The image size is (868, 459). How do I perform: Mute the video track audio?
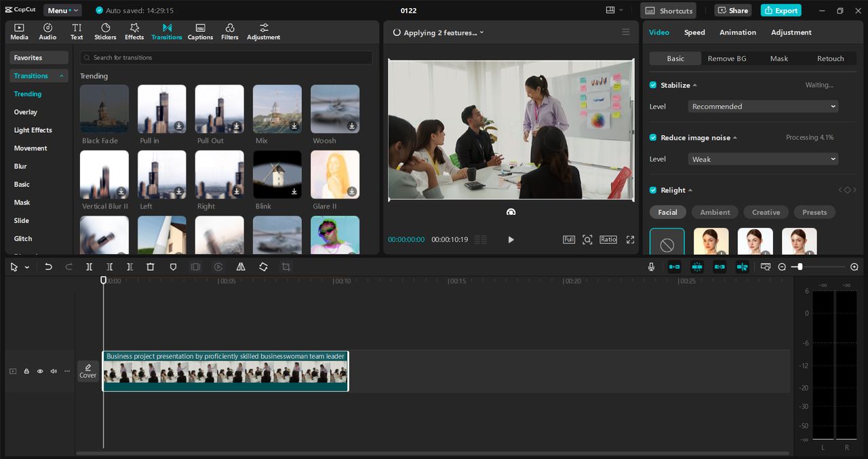pos(54,371)
